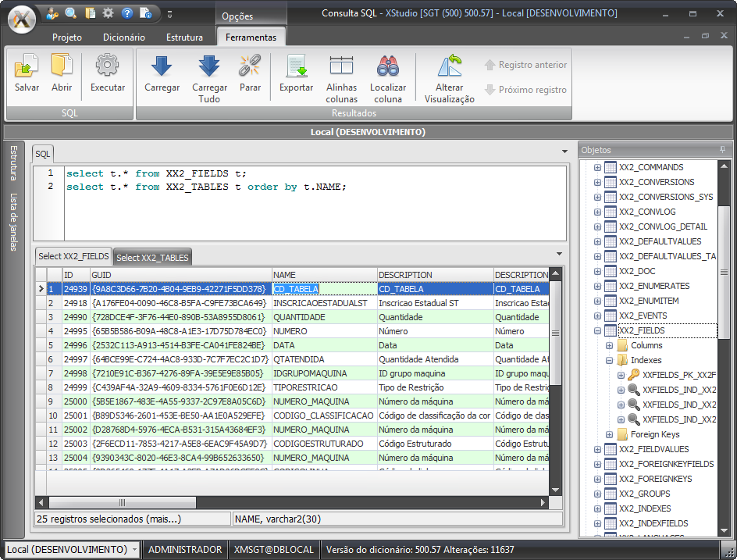Click the Carregar Tudo arrow icon
Viewport: 737px width, 560px height.
click(x=209, y=67)
